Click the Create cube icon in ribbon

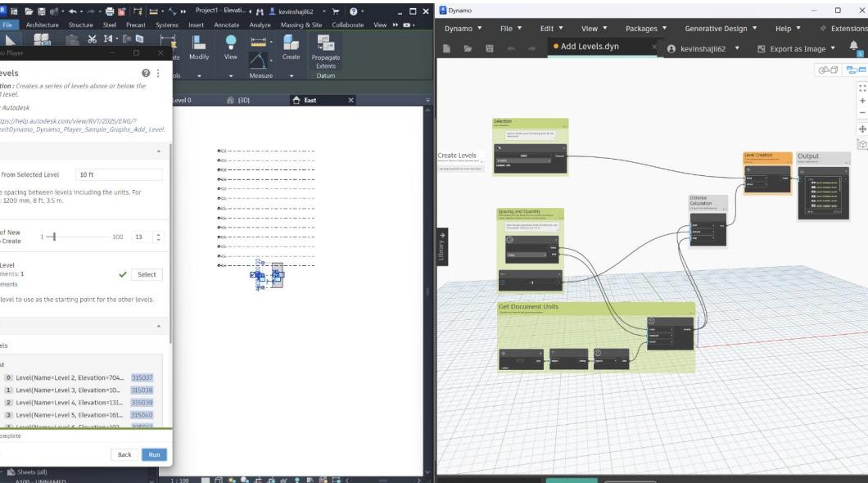pyautogui.click(x=291, y=43)
